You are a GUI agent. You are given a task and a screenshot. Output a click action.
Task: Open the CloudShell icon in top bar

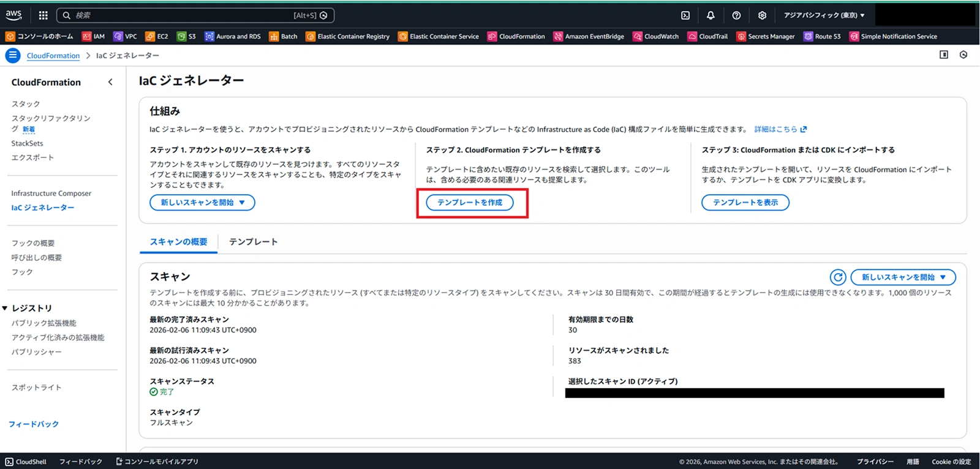[685, 15]
